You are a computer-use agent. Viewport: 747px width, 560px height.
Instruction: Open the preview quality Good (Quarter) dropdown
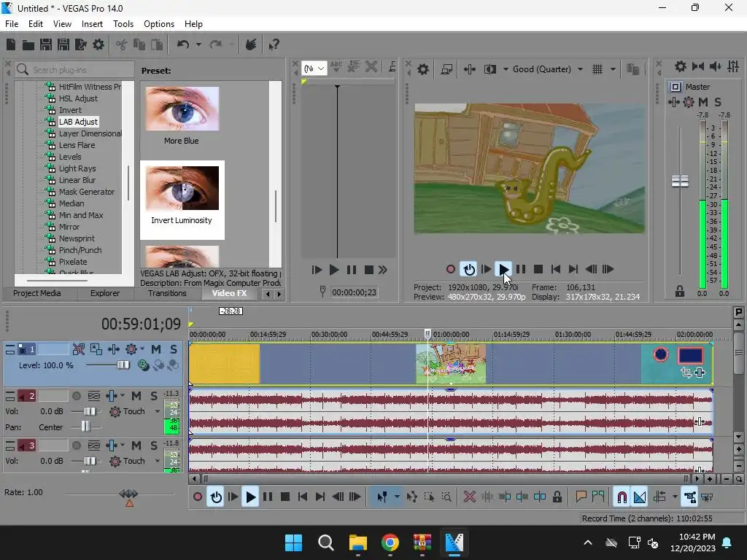[x=548, y=69]
